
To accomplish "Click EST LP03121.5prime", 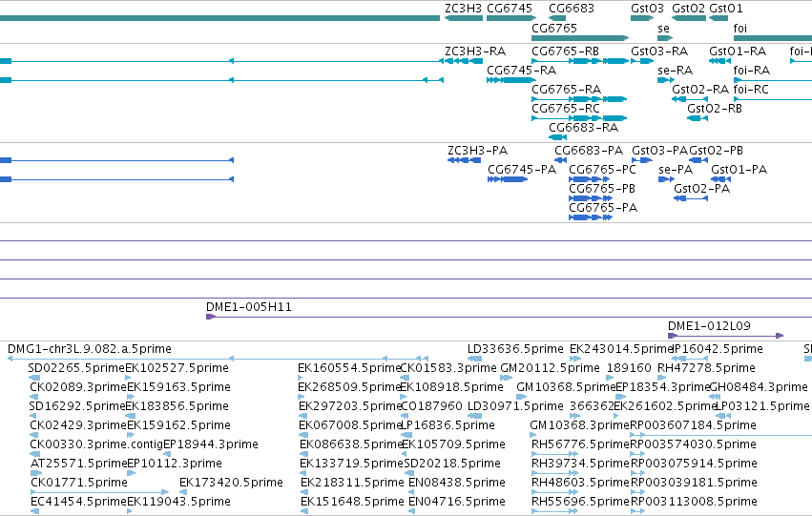I will pyautogui.click(x=723, y=416).
